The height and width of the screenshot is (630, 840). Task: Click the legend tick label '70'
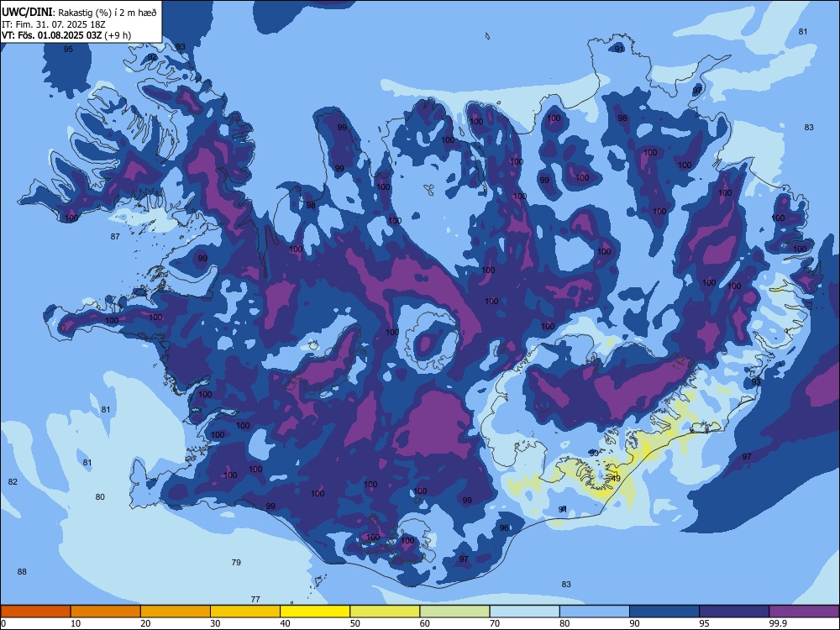pos(495,623)
